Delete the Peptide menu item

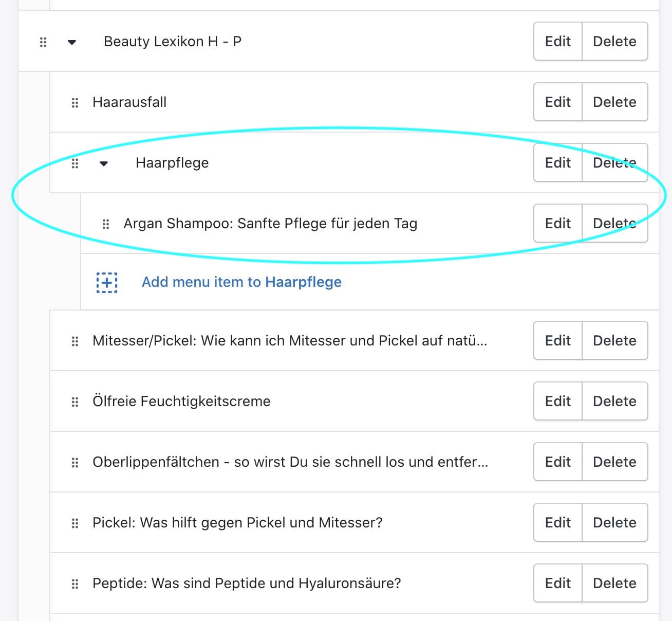coord(614,583)
